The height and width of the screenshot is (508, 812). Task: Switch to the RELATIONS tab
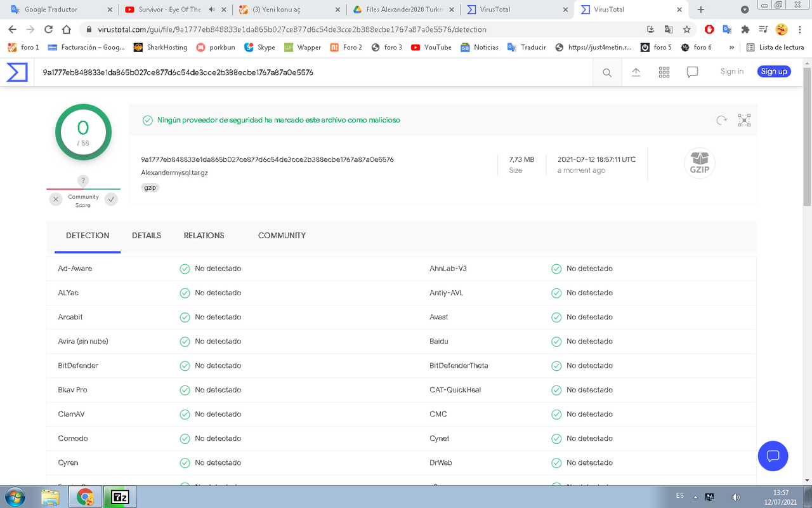tap(204, 236)
